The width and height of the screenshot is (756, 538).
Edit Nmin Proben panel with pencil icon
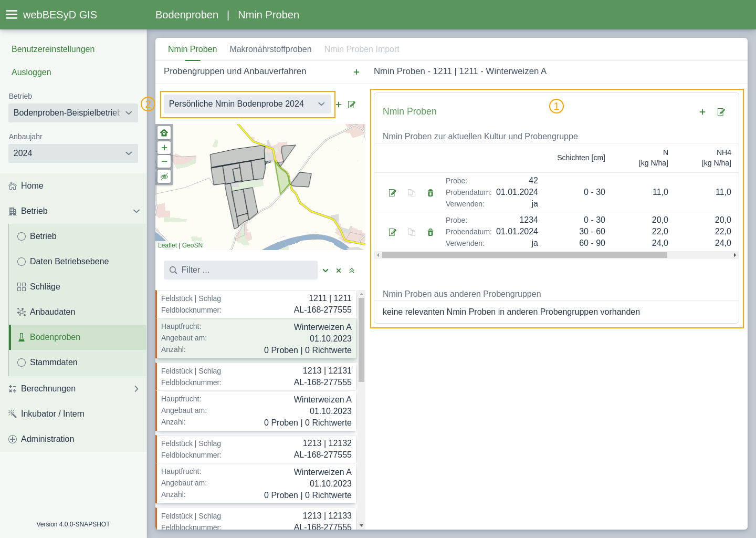pyautogui.click(x=721, y=112)
